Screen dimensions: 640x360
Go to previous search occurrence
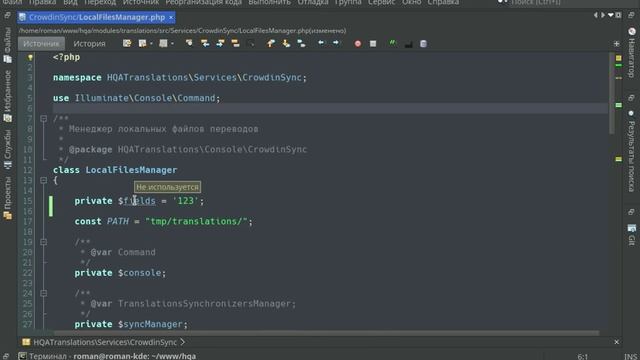pyautogui.click(x=205, y=43)
